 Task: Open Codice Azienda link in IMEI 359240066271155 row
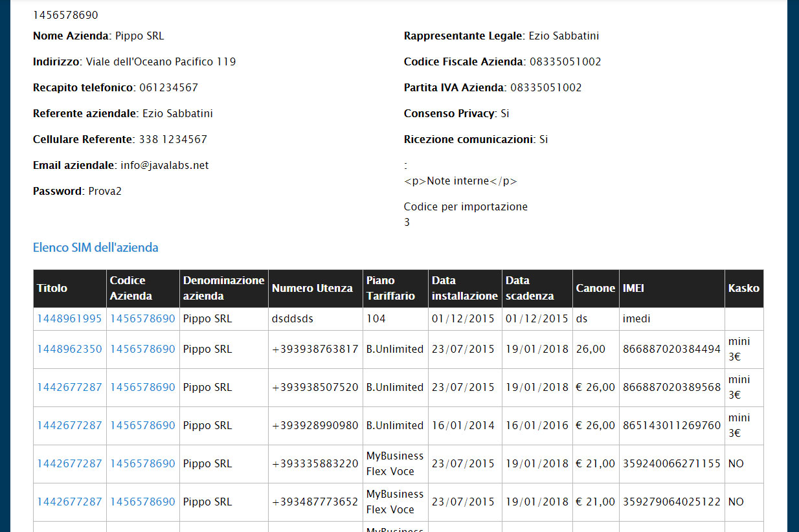[142, 464]
